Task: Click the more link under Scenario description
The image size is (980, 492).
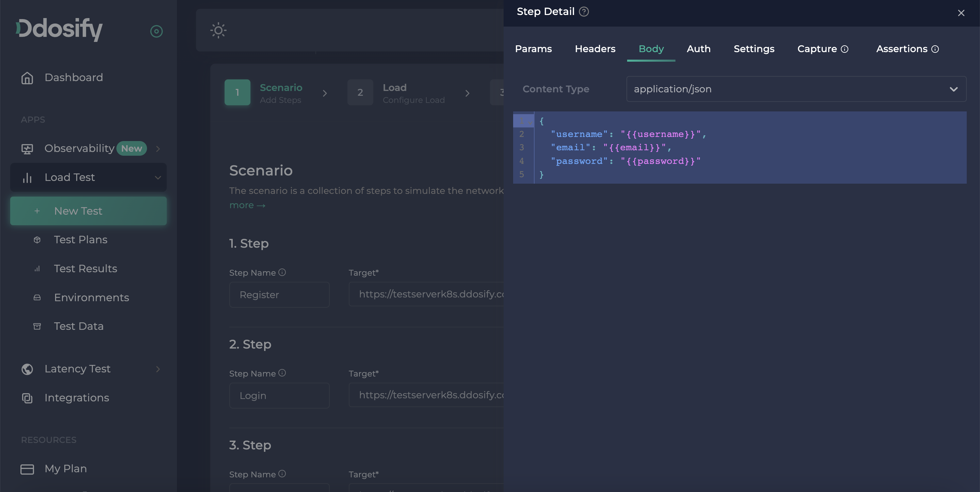Action: tap(247, 205)
